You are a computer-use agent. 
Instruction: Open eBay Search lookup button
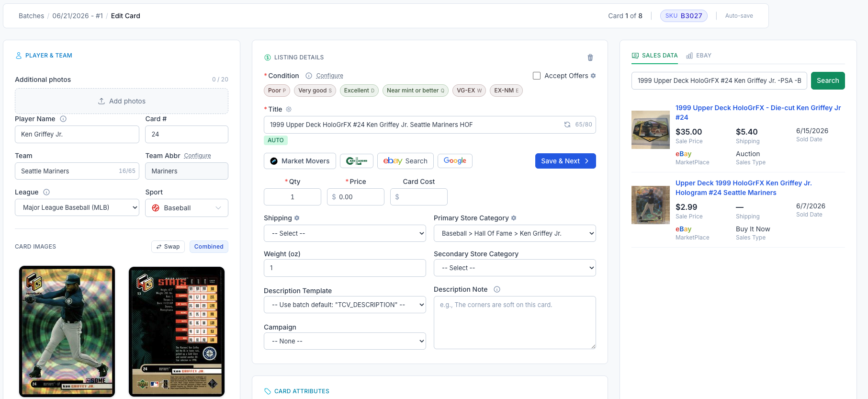[x=406, y=161]
